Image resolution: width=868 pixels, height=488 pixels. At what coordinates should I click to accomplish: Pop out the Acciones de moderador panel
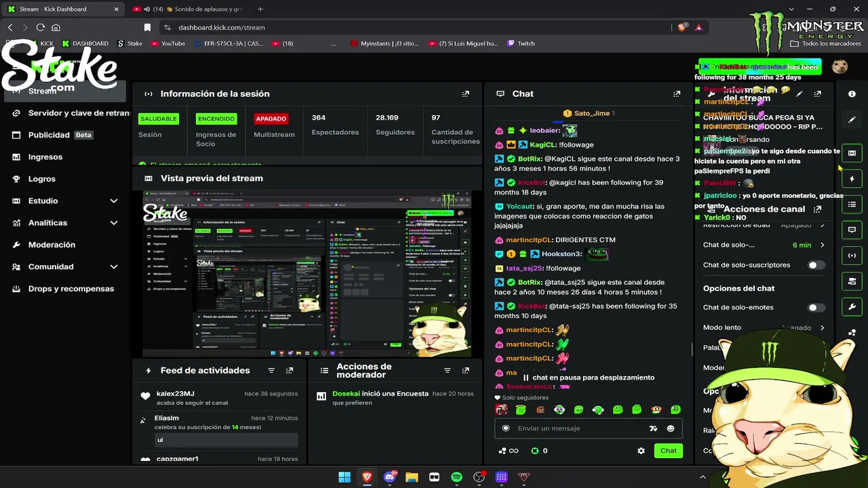pos(465,371)
